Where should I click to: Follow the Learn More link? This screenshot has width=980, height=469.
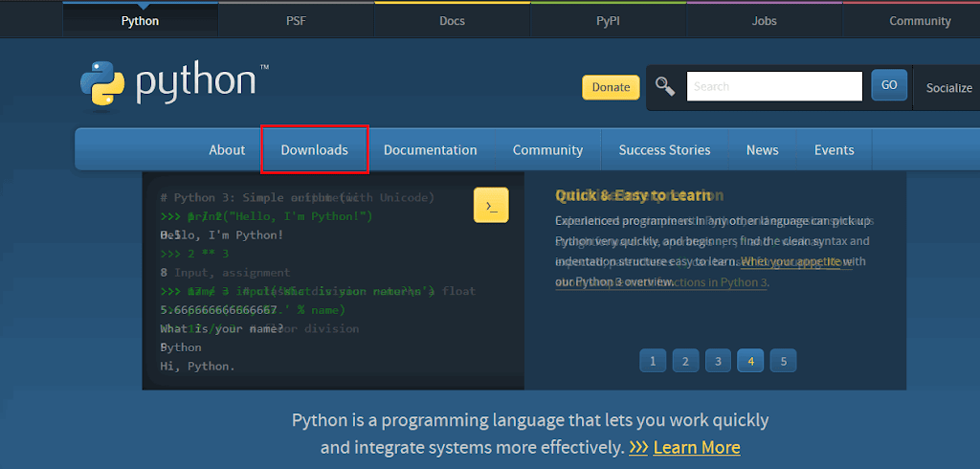697,448
